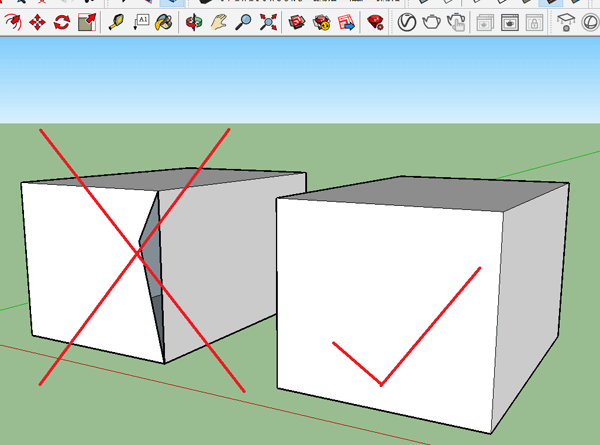Open the V-Ray Asset Editor
The width and height of the screenshot is (600, 445).
coord(406,22)
